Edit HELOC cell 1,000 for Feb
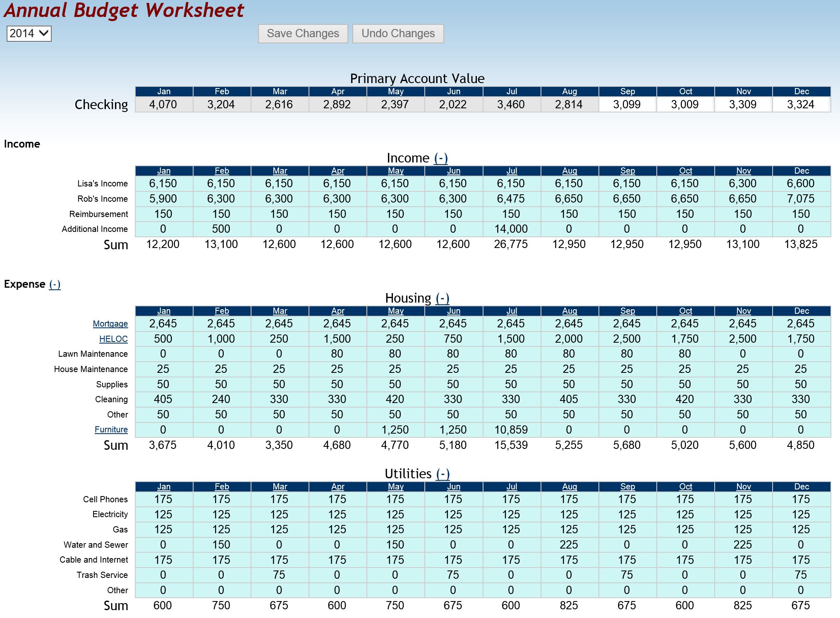Viewport: 840px width, 618px height. (x=222, y=339)
